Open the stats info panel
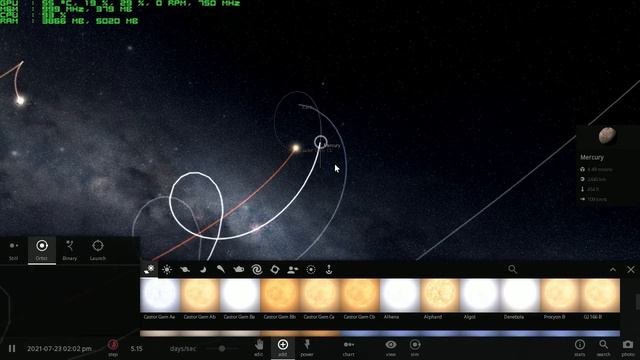 (580, 347)
